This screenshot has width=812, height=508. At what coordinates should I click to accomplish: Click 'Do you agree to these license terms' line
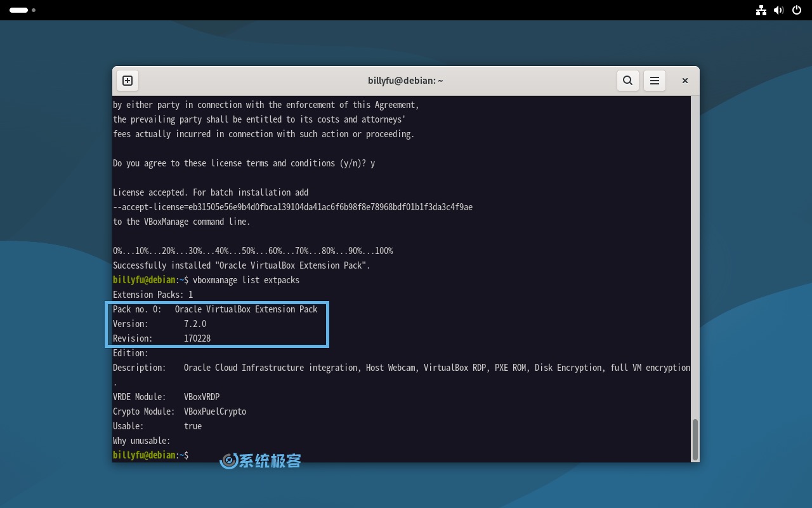(244, 163)
